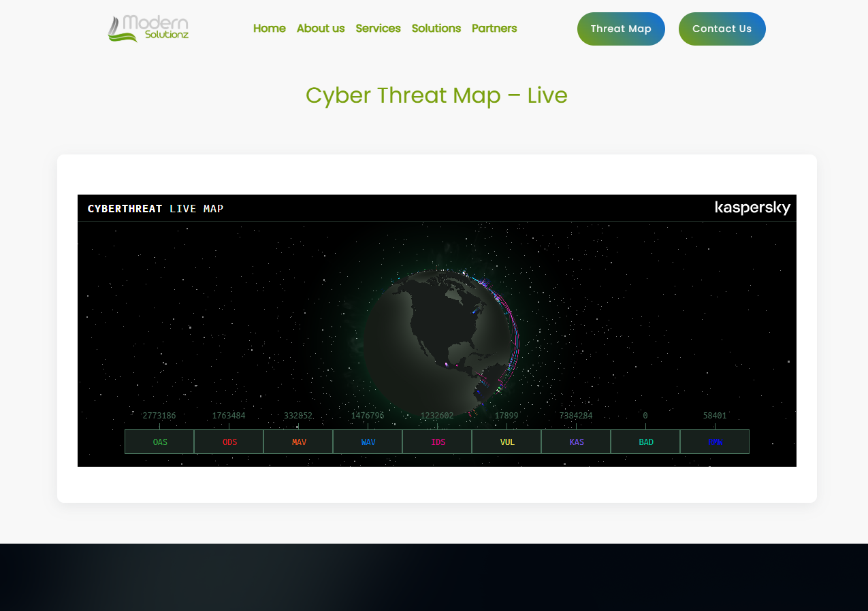This screenshot has width=868, height=611.
Task: Click the globe in the threat map
Action: pos(436,340)
